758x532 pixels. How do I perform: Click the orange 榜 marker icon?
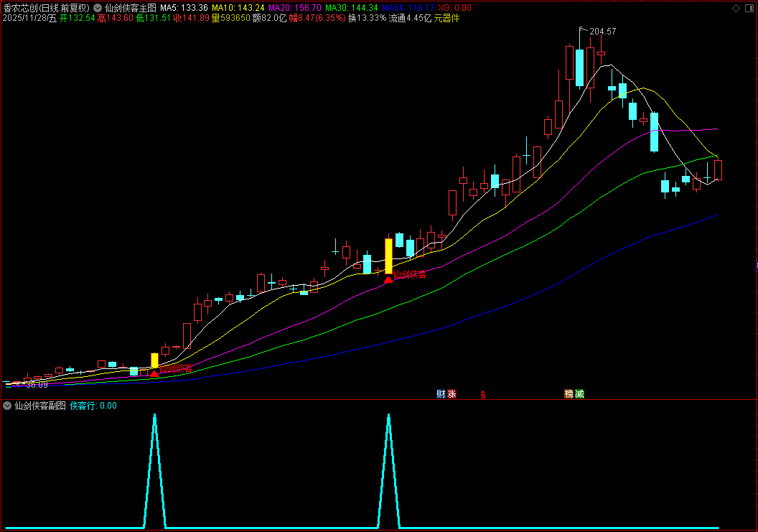[569, 393]
